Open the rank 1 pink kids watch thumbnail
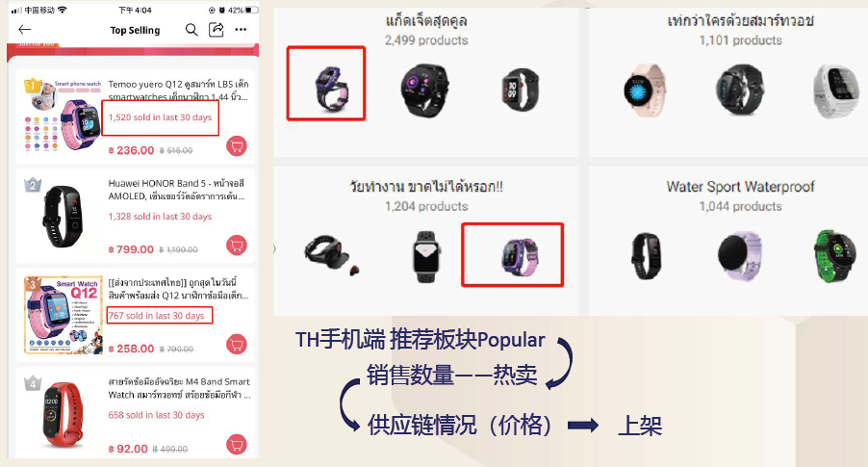The width and height of the screenshot is (868, 467). 63,116
